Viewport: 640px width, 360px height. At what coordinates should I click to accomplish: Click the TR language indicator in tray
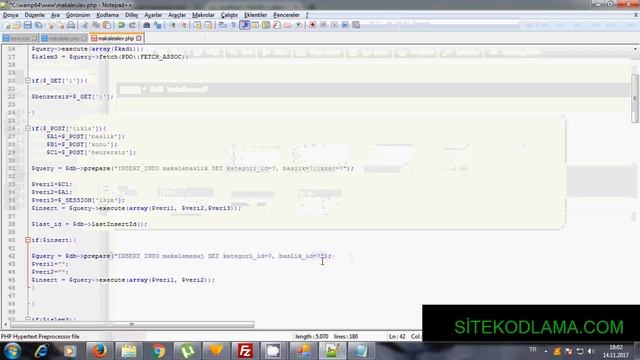[x=533, y=350]
